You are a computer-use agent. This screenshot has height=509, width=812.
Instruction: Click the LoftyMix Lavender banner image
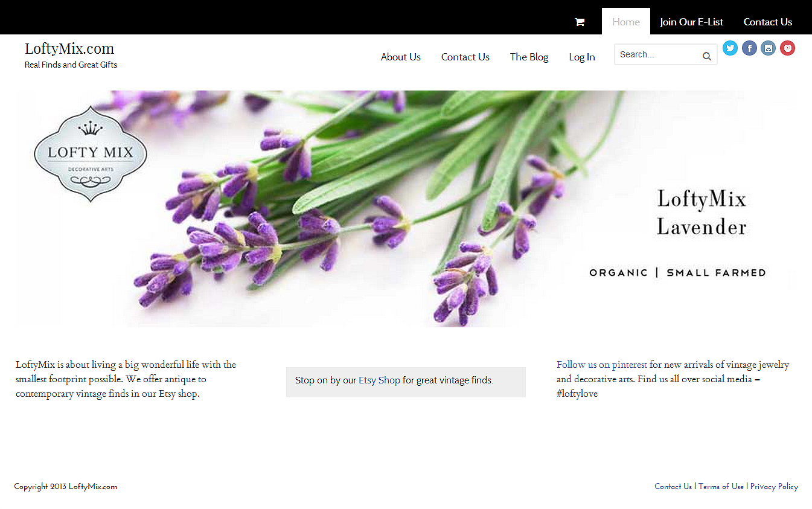pos(406,209)
